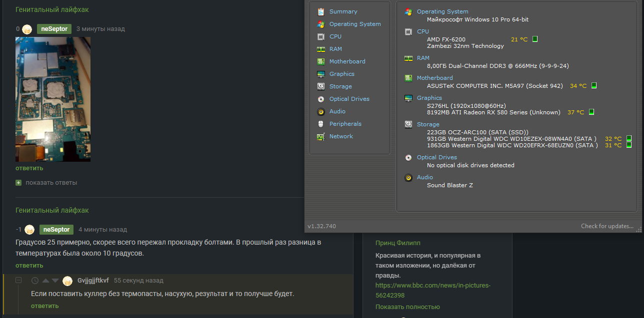Expand replies with the green plus icon

click(18, 183)
